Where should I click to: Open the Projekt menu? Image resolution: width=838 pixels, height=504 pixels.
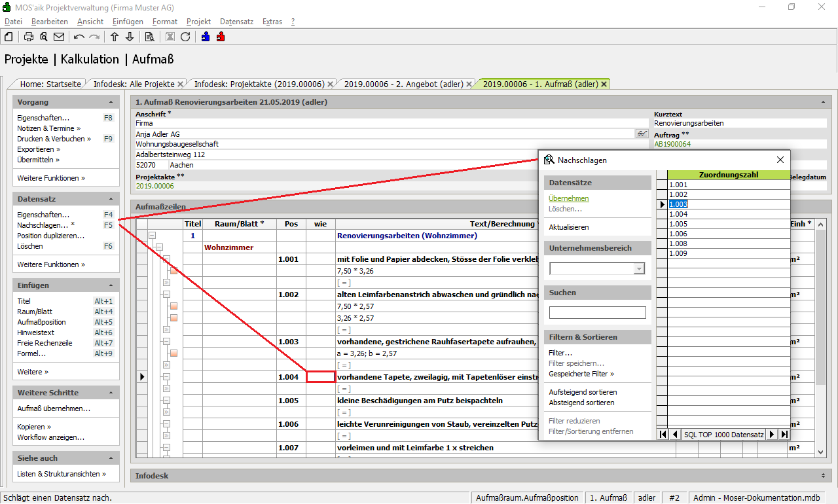[198, 22]
